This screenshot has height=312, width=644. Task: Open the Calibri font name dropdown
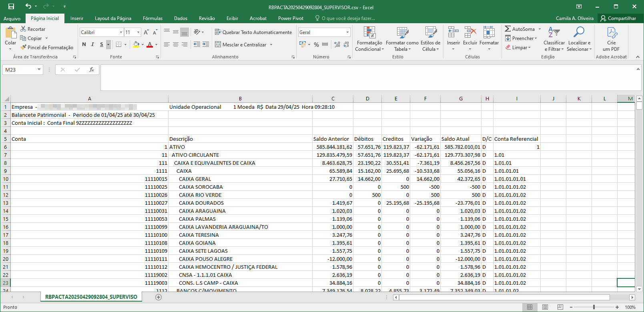click(121, 32)
